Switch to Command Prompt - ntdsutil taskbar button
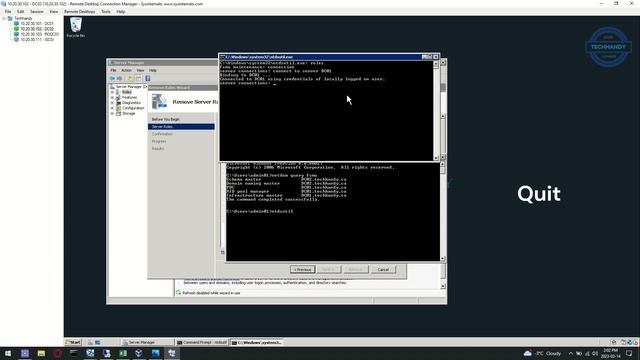Image resolution: width=640 pixels, height=360 pixels. [x=202, y=342]
